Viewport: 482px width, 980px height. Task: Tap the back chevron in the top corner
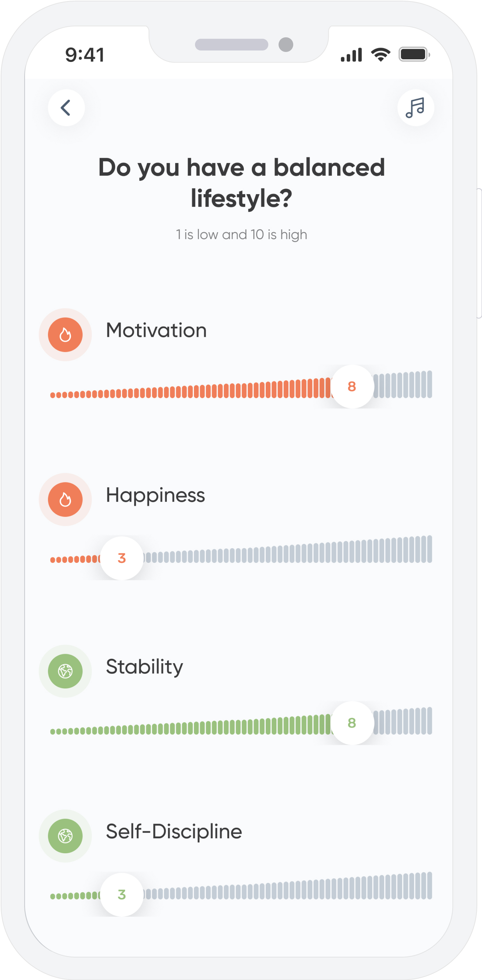[x=66, y=108]
